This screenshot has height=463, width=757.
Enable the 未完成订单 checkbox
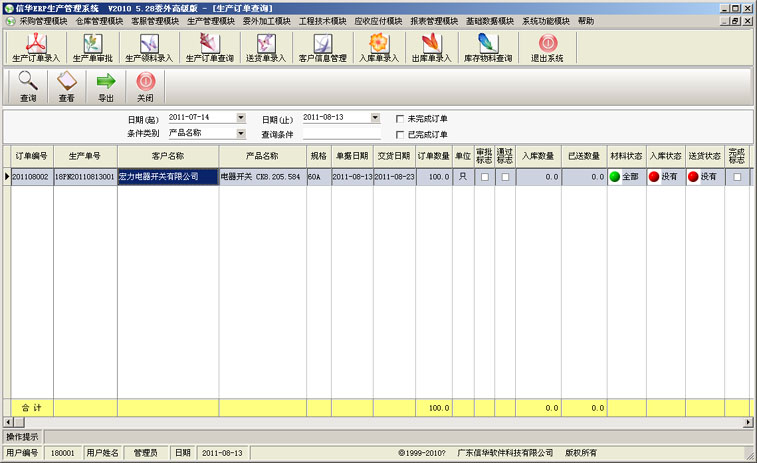(400, 119)
